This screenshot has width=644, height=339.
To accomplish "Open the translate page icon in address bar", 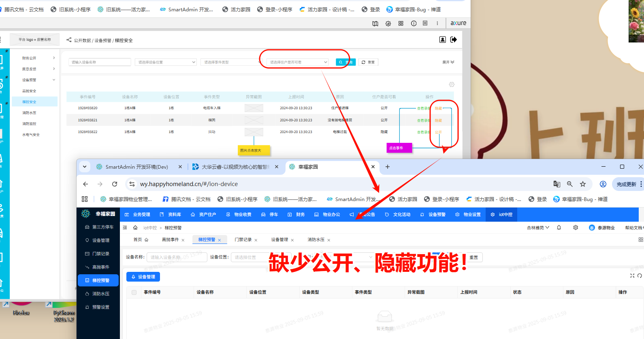I will pos(557,184).
